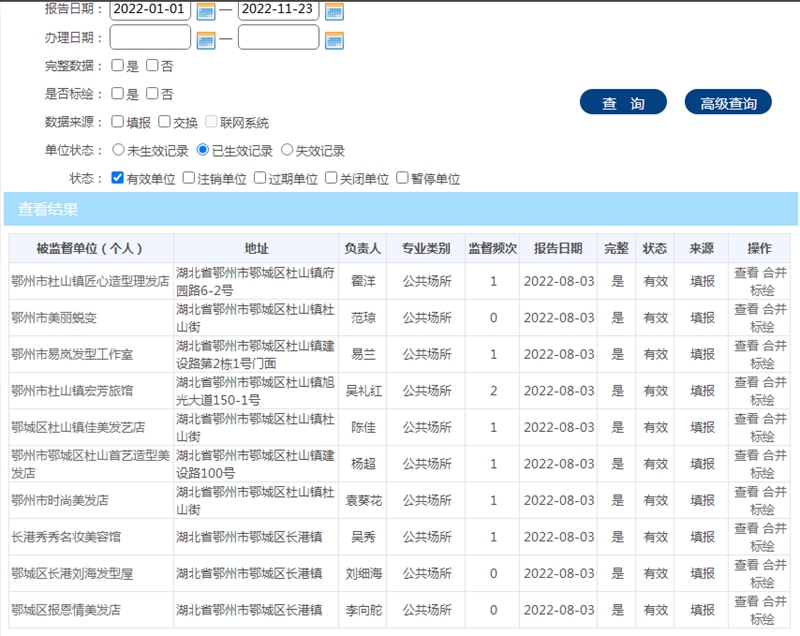Enable 交换 data source checkbox
The image size is (800, 636).
164,121
